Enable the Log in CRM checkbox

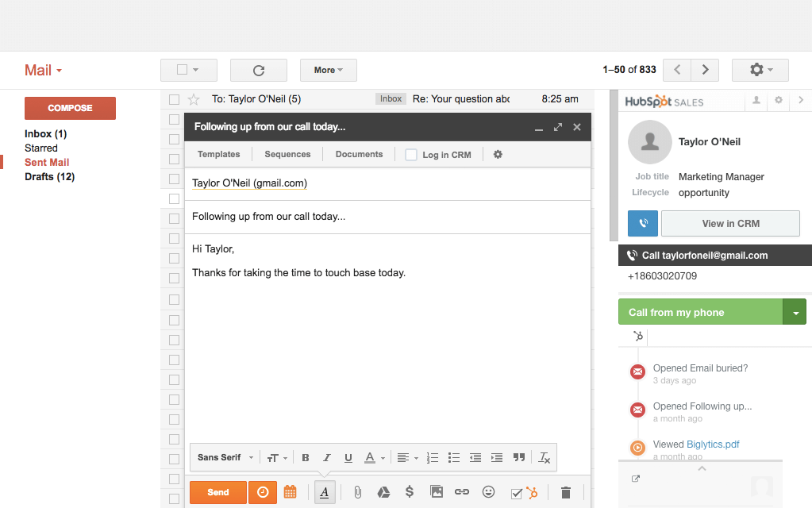[411, 155]
